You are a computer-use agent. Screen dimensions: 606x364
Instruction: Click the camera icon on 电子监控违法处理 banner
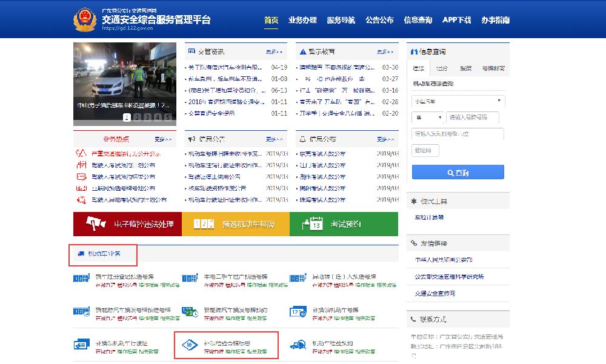[96, 223]
